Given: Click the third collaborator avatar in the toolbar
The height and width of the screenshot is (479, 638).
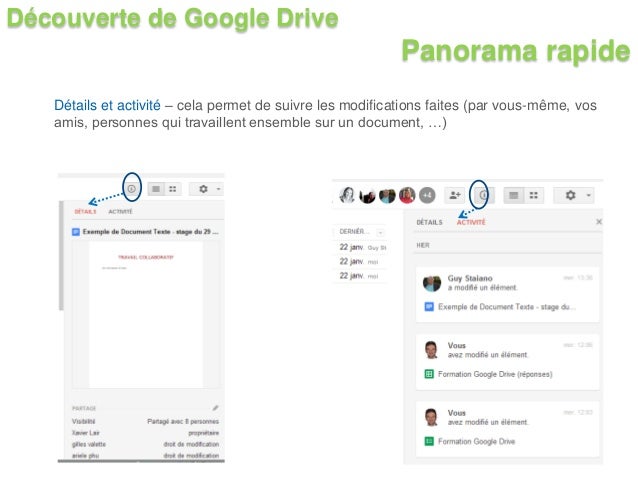Looking at the screenshot, I should coord(387,196).
